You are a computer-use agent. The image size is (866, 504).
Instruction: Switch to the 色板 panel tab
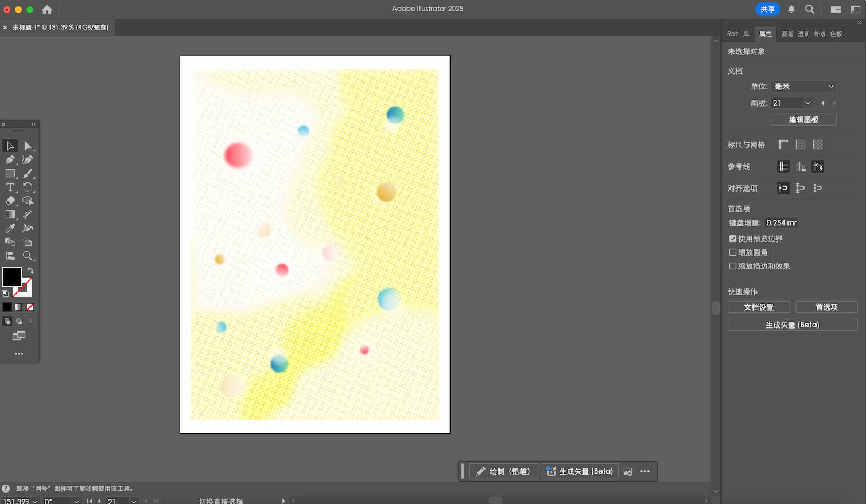[836, 34]
